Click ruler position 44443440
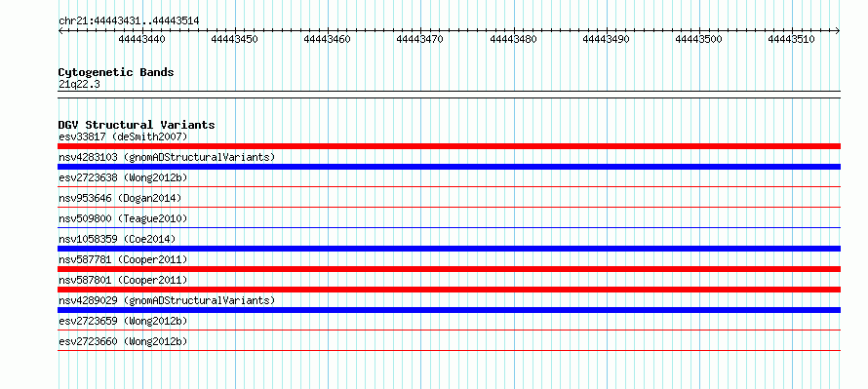The width and height of the screenshot is (868, 389). (x=142, y=39)
